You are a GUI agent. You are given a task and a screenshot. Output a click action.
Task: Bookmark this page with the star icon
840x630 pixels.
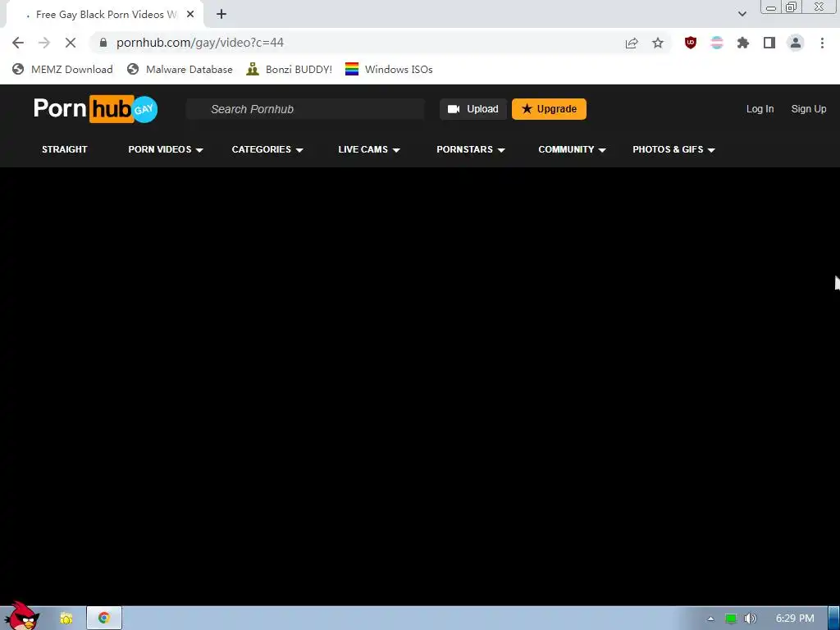[658, 43]
